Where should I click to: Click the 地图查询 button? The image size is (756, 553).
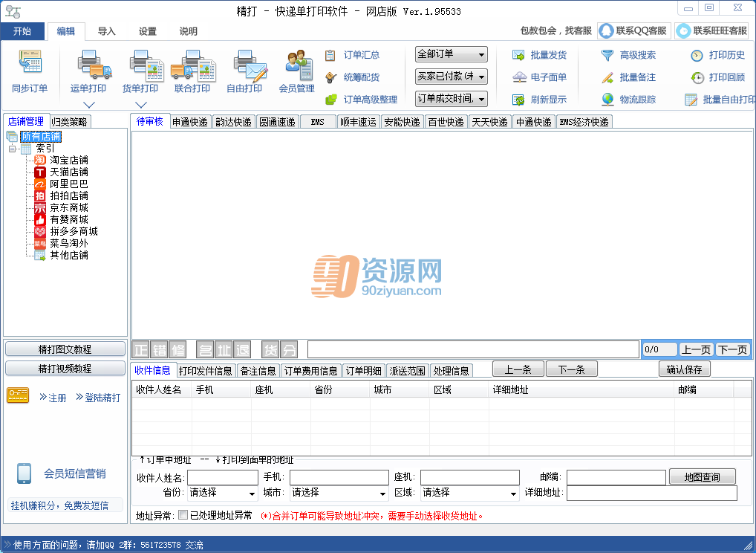pyautogui.click(x=703, y=476)
